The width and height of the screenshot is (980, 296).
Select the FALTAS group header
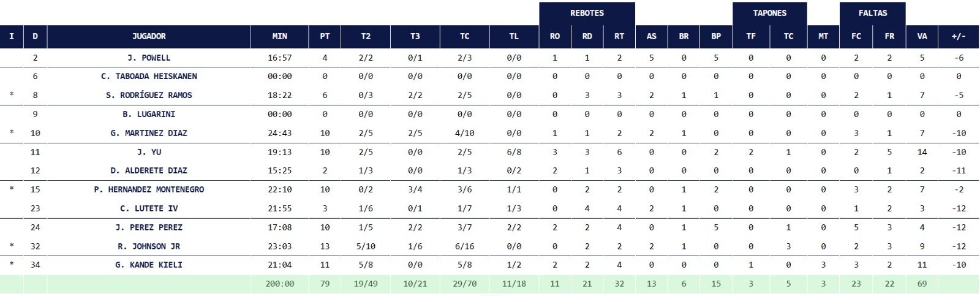pyautogui.click(x=872, y=13)
